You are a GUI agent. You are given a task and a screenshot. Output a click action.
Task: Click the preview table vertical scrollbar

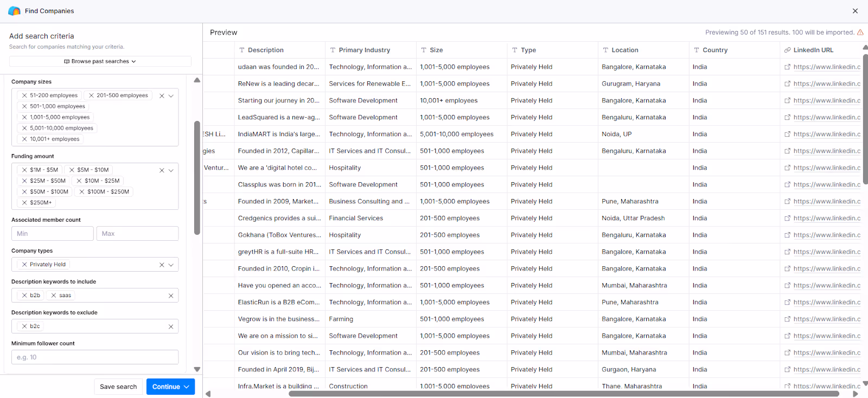(865, 118)
